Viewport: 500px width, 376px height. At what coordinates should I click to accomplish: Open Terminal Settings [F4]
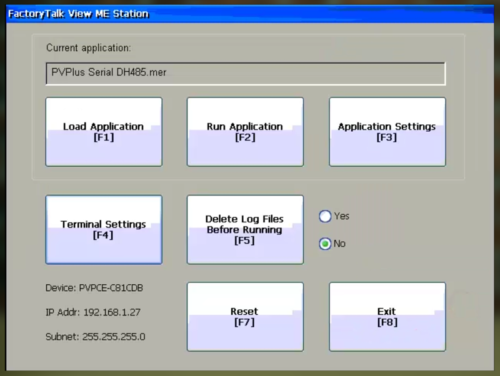pyautogui.click(x=104, y=230)
